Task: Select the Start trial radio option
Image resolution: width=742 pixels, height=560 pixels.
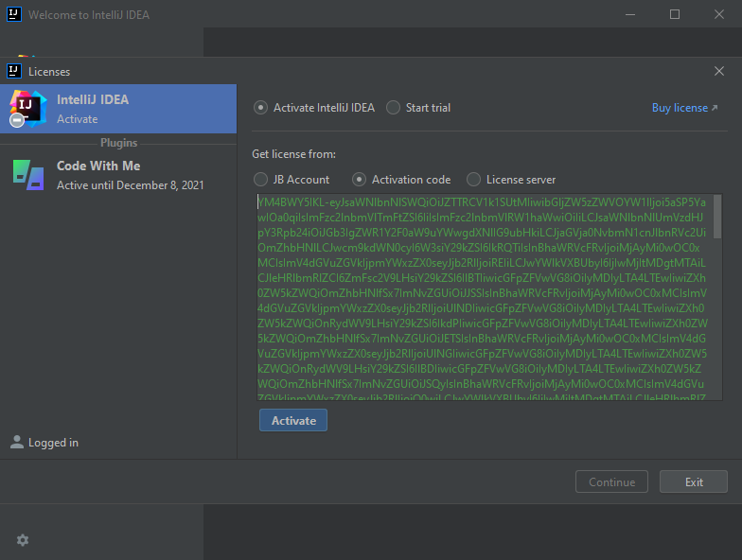Action: (x=394, y=108)
